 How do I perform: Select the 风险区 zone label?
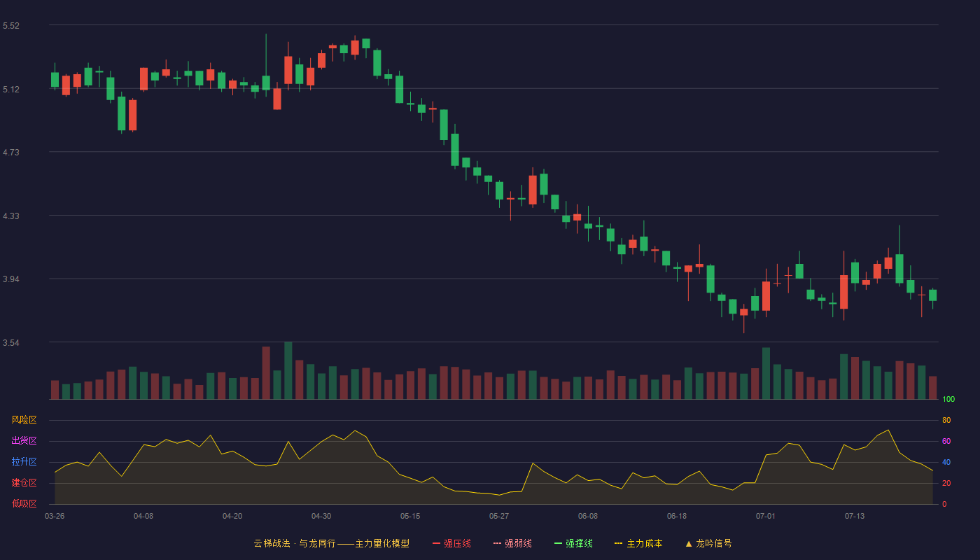coord(24,420)
